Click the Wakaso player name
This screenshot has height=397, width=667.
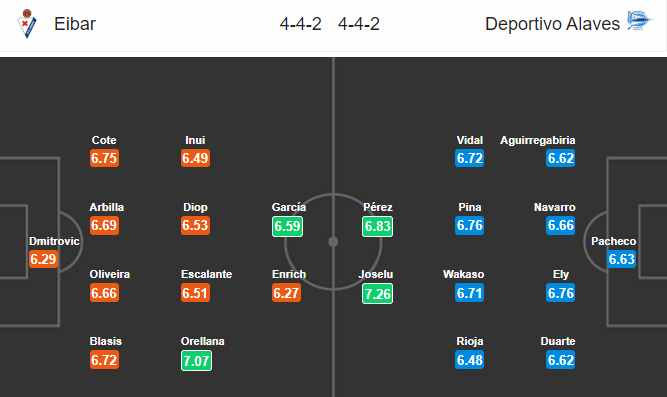[x=464, y=274]
